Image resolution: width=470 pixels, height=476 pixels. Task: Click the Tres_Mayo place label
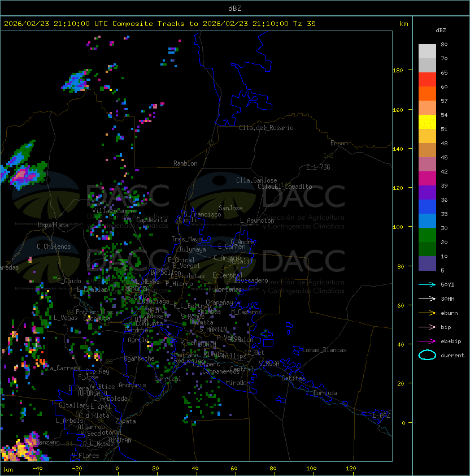pyautogui.click(x=186, y=239)
